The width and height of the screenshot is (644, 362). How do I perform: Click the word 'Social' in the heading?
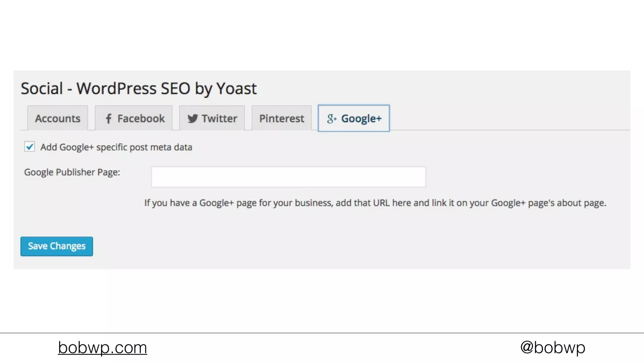pyautogui.click(x=42, y=88)
